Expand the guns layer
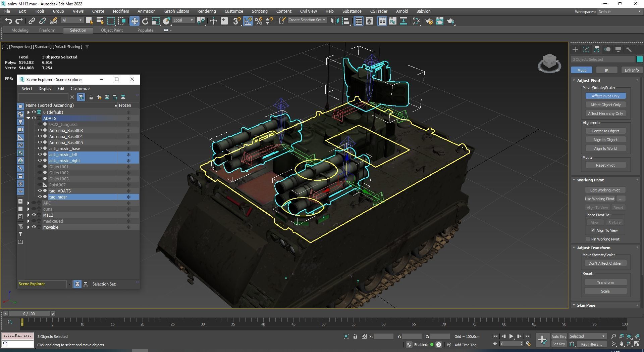 [x=29, y=209]
